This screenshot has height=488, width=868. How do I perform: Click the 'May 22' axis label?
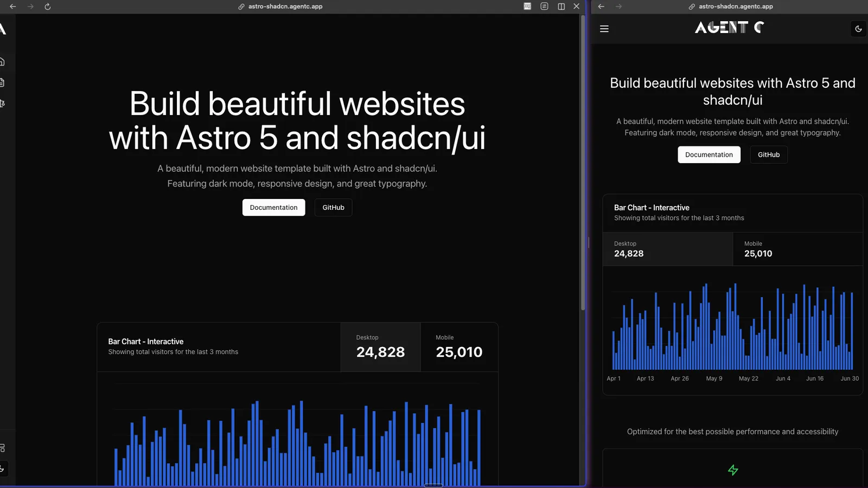pos(749,378)
